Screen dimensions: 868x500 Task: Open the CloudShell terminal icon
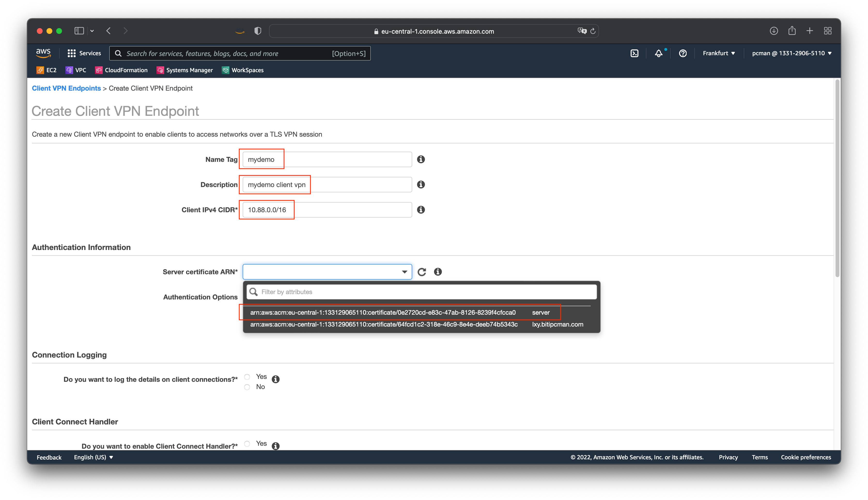click(x=634, y=53)
